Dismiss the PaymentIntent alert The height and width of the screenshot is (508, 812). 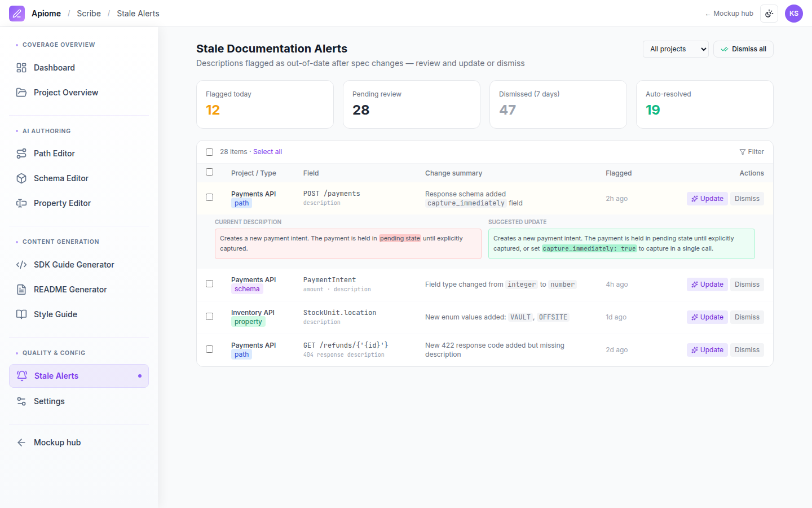(x=747, y=284)
